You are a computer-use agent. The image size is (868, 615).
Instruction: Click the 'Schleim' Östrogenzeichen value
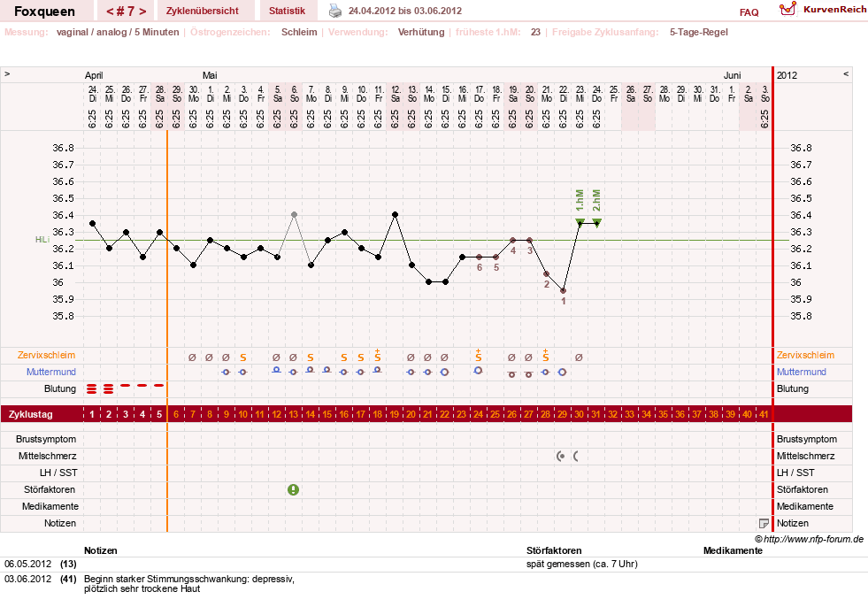(x=299, y=32)
